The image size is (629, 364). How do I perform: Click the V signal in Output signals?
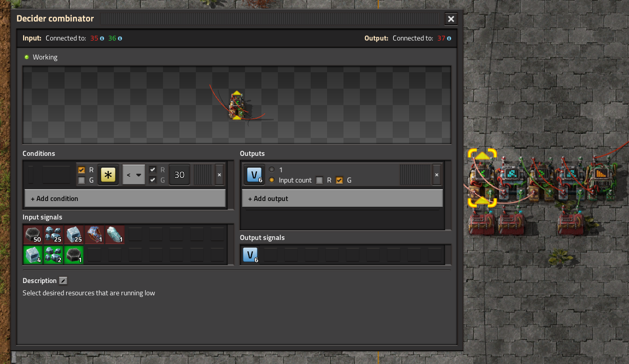tap(250, 255)
